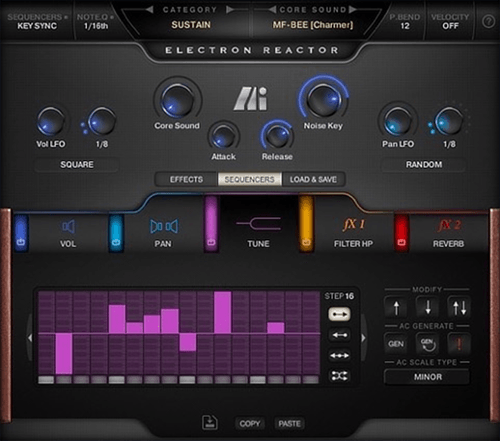Click the COPY button
500x441 pixels.
250,424
